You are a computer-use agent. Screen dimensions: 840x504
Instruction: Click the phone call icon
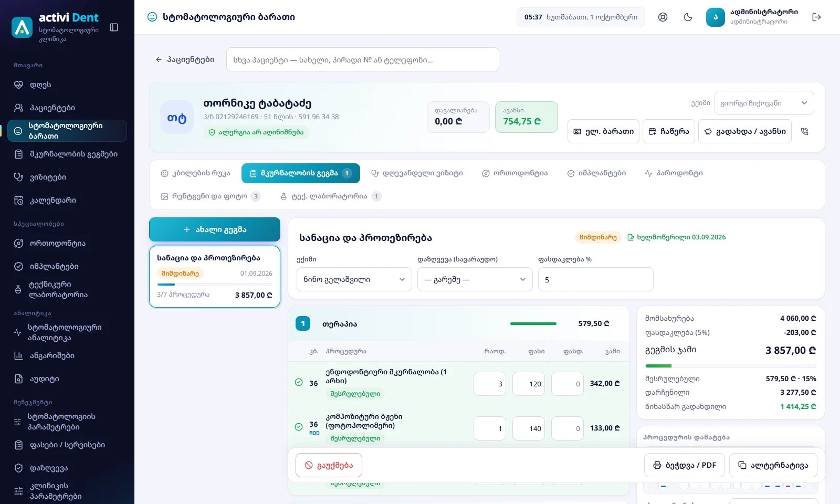(x=805, y=131)
